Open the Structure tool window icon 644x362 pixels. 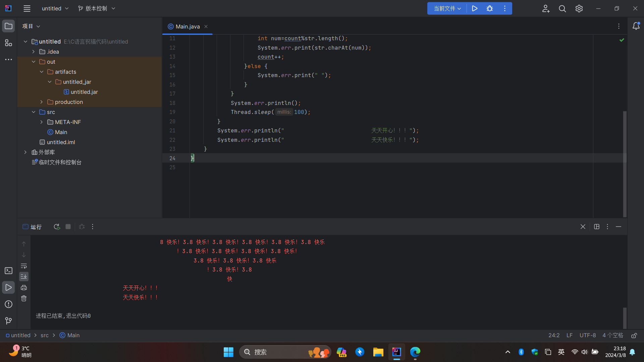pos(8,43)
